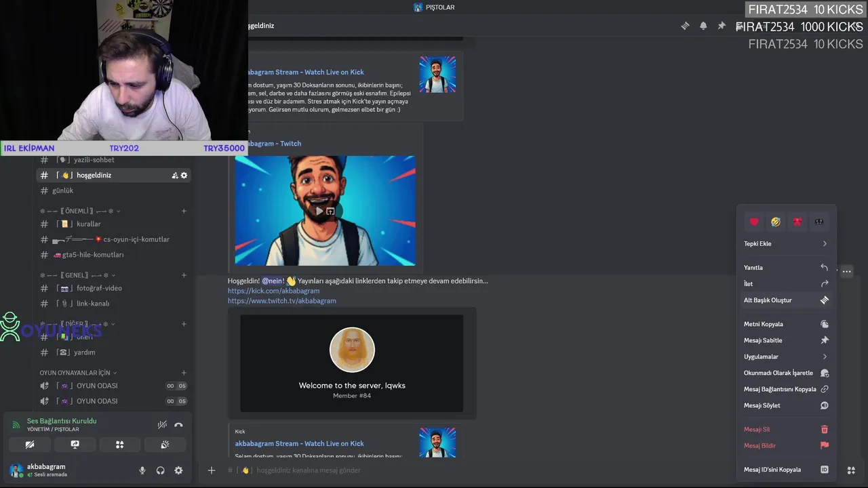Screen dimensions: 868x488
Task: Click the @nein mention
Action: 273,281
